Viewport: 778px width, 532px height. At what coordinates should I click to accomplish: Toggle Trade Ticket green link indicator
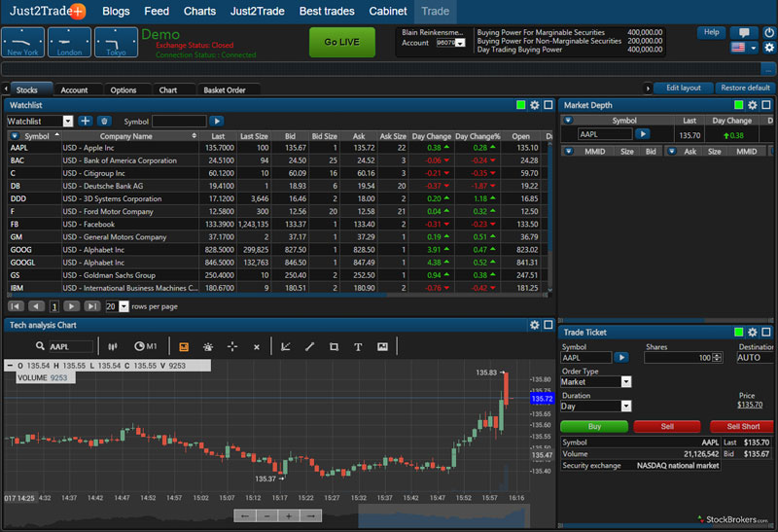pyautogui.click(x=739, y=332)
